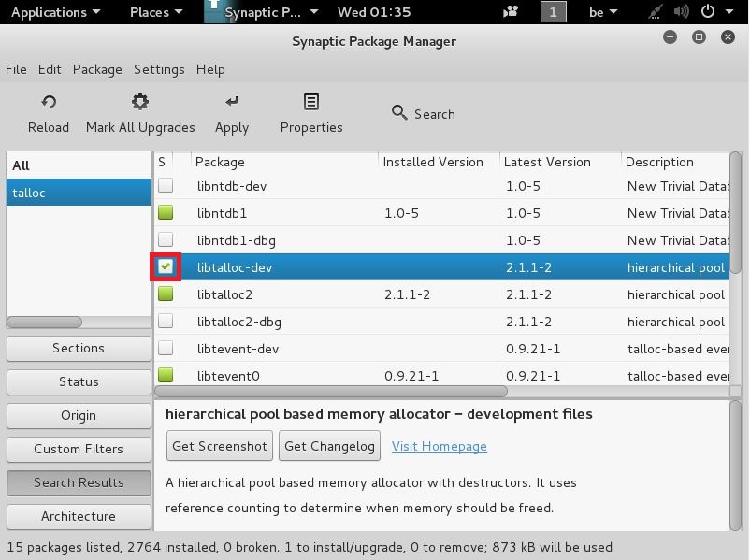Open the Help menu
Screen dimensions: 750x560
pyautogui.click(x=210, y=69)
